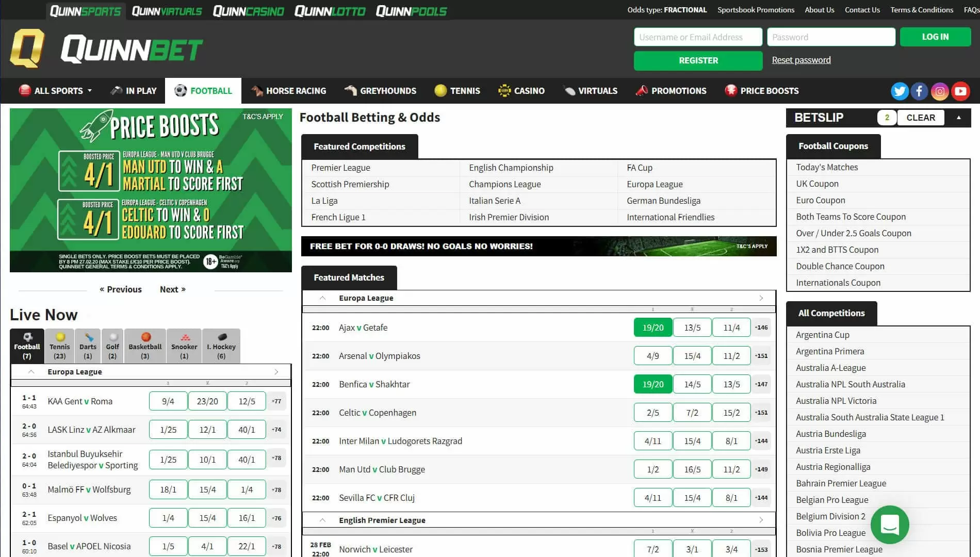The width and height of the screenshot is (980, 557).
Task: Open QuinnBet Twitter page icon
Action: [x=899, y=91]
